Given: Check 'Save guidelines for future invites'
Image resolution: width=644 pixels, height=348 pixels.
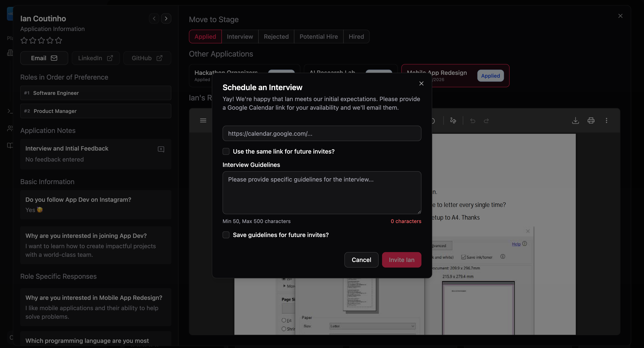Looking at the screenshot, I should (226, 235).
